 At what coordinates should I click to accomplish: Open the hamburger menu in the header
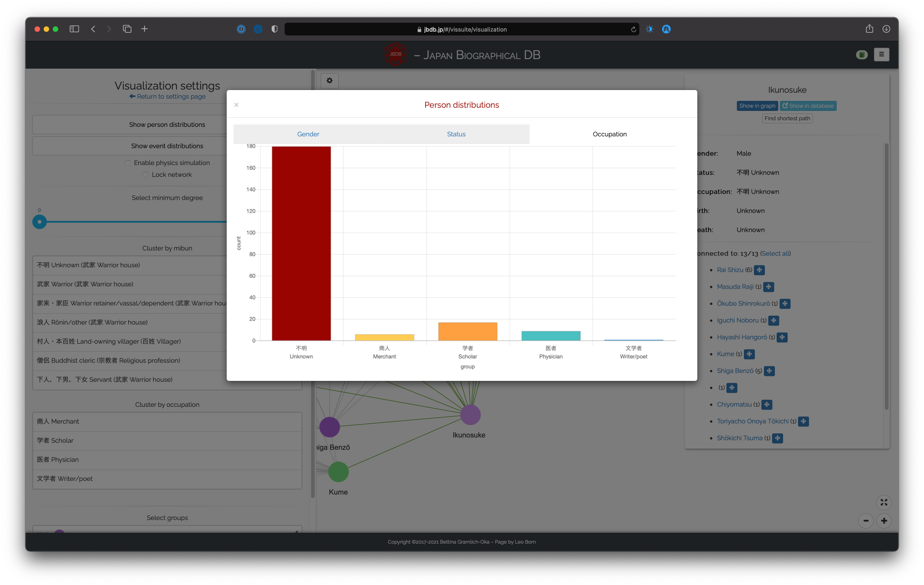pyautogui.click(x=881, y=55)
